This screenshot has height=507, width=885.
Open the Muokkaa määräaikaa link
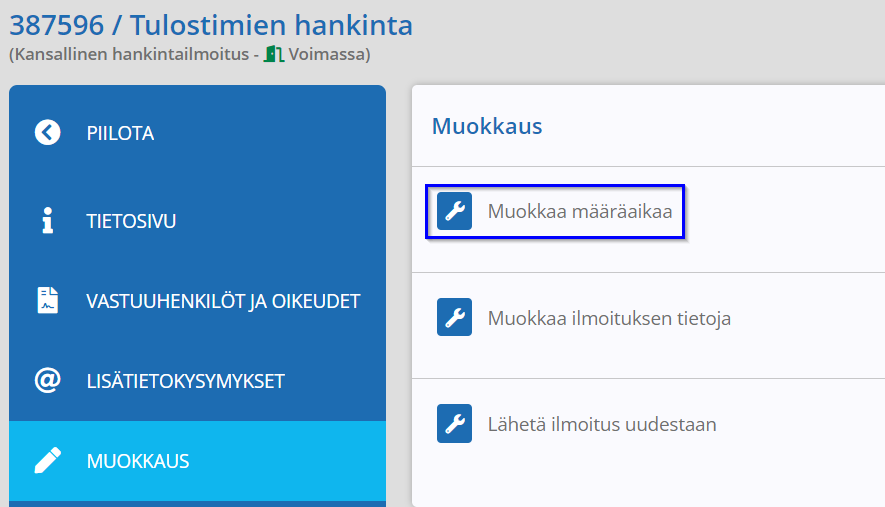point(580,211)
